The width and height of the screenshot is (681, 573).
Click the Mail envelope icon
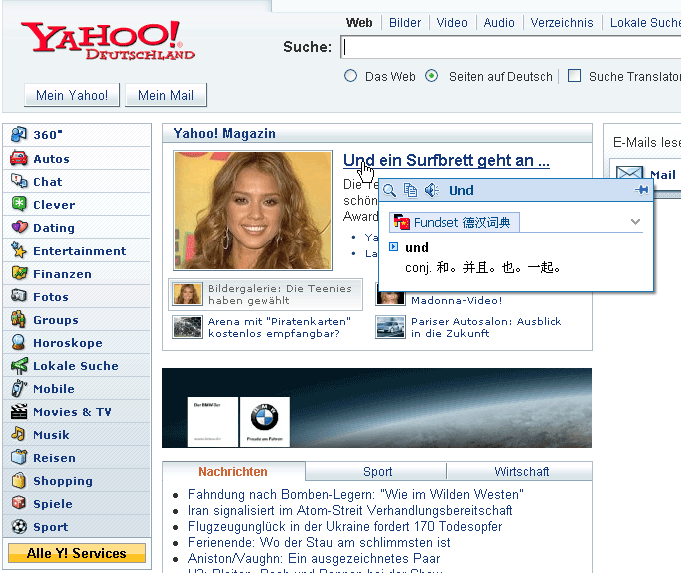[629, 172]
